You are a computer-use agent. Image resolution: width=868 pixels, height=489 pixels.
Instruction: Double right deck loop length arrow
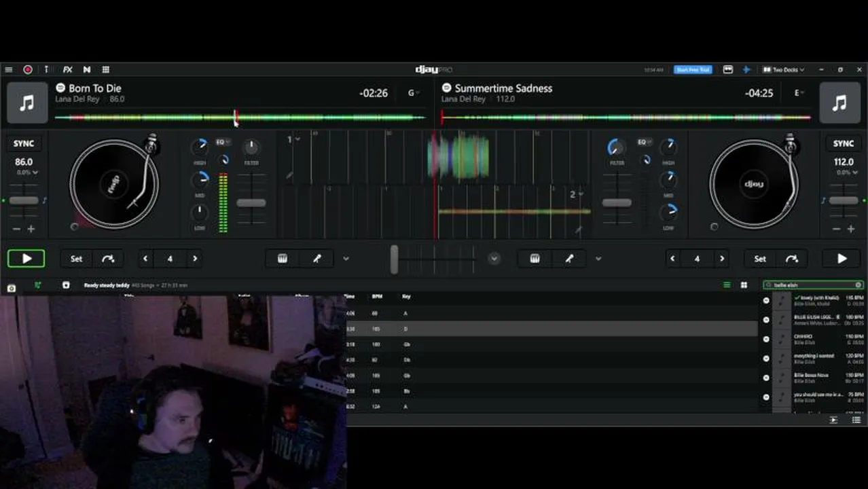722,259
